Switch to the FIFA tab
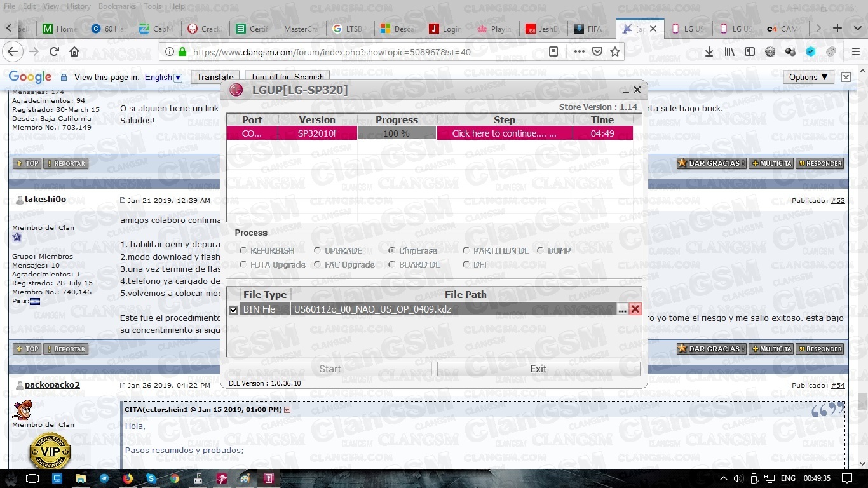Screen dimensions: 868x488 point(591,29)
